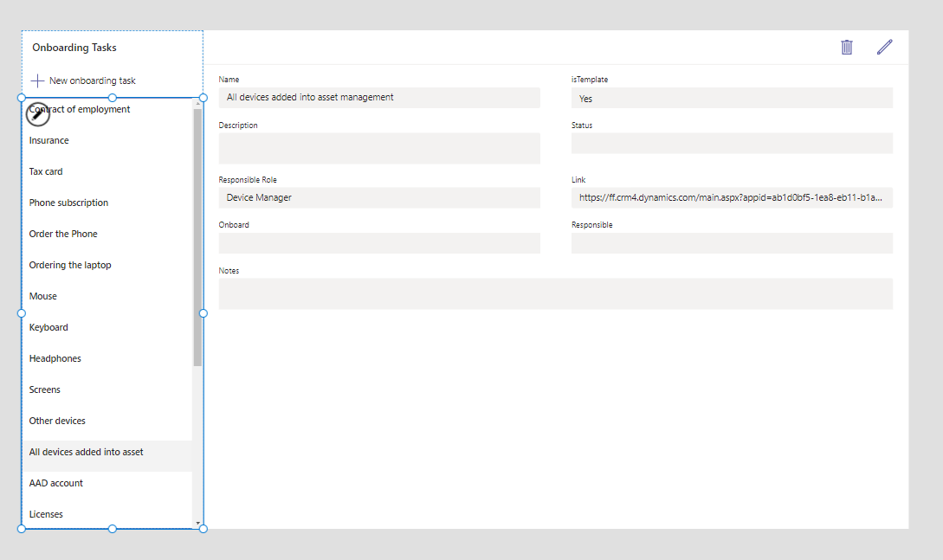Click the empty Description field

378,148
